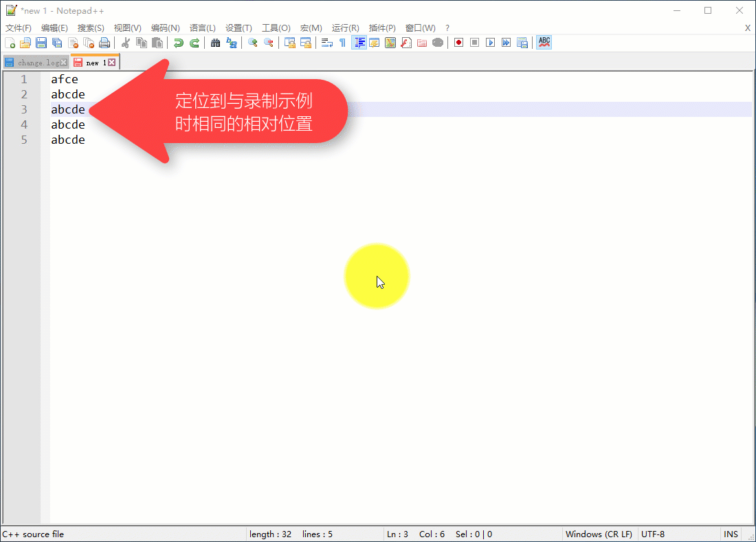
Task: Play back the recorded macro
Action: tap(491, 43)
